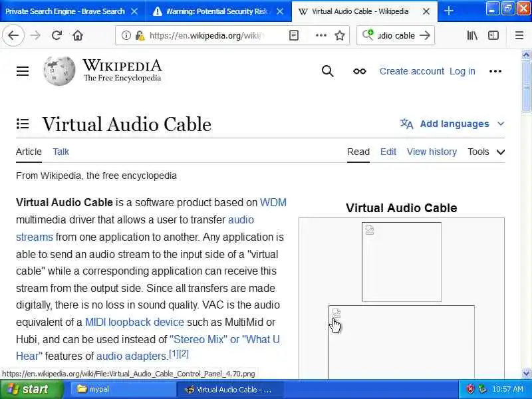
Task: Click the vertical scrollbar thumb
Action: (x=526, y=86)
